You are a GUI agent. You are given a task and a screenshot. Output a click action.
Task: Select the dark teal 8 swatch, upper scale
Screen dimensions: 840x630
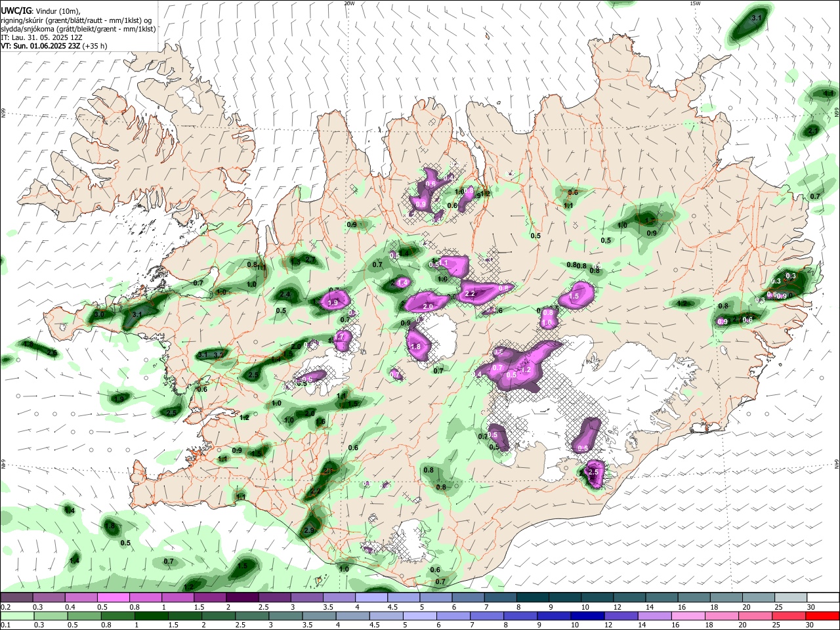pyautogui.click(x=532, y=598)
